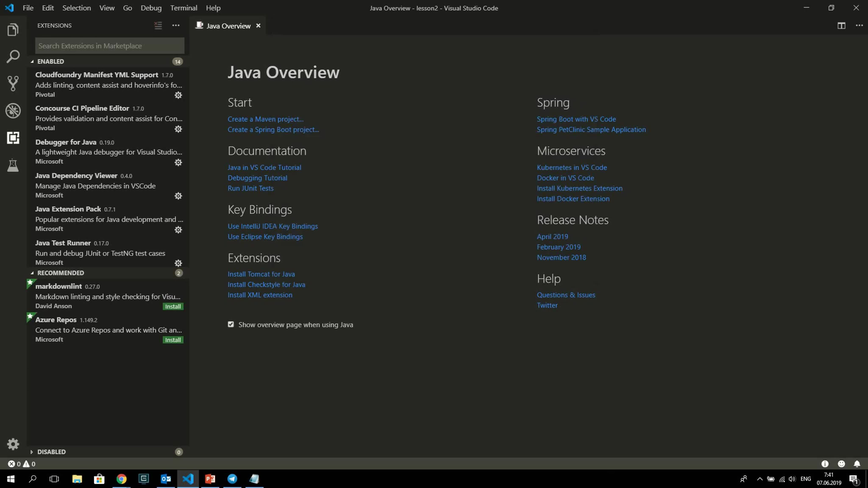Open the Selection menu
This screenshot has width=868, height=488.
tap(77, 8)
